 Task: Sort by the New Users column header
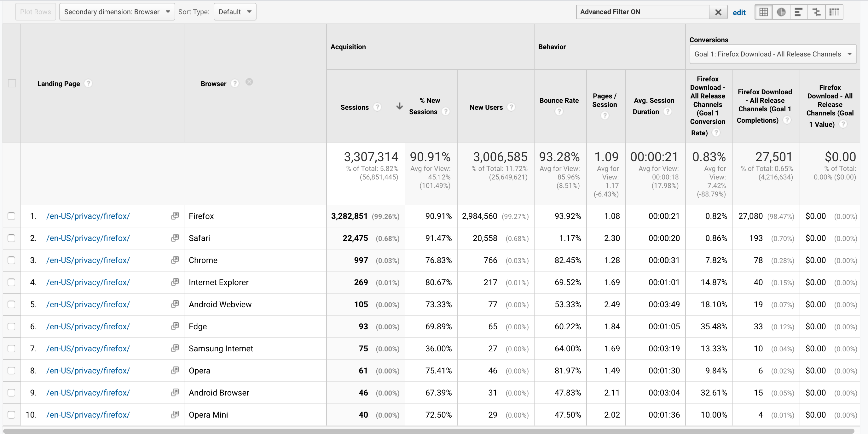click(x=486, y=107)
